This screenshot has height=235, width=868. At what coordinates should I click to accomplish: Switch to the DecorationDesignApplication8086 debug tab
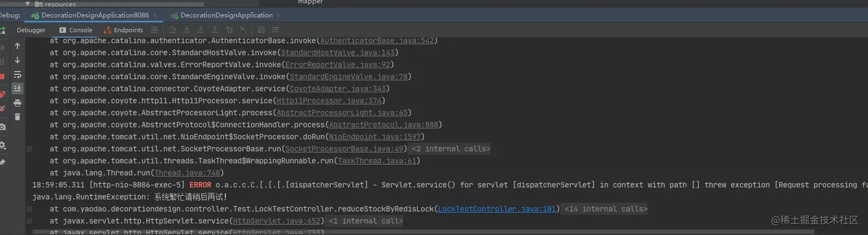pyautogui.click(x=95, y=15)
